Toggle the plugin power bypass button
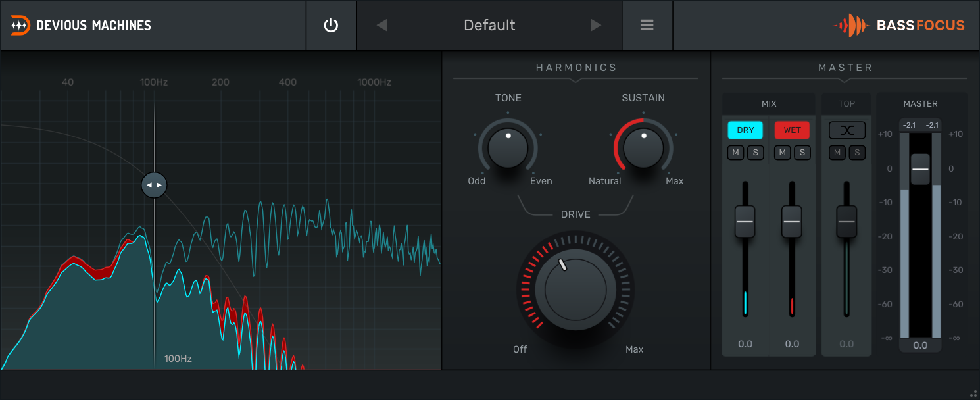The image size is (980, 400). click(x=331, y=26)
